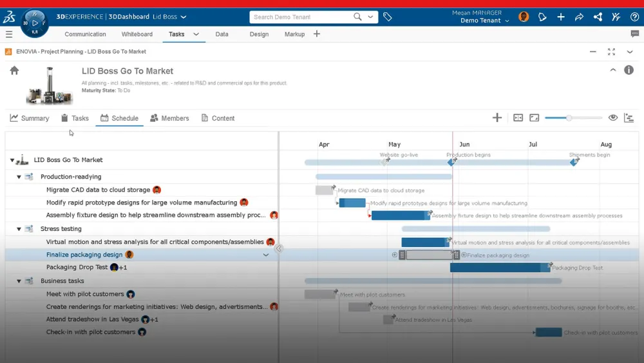Open widget menu chevron

pyautogui.click(x=630, y=52)
